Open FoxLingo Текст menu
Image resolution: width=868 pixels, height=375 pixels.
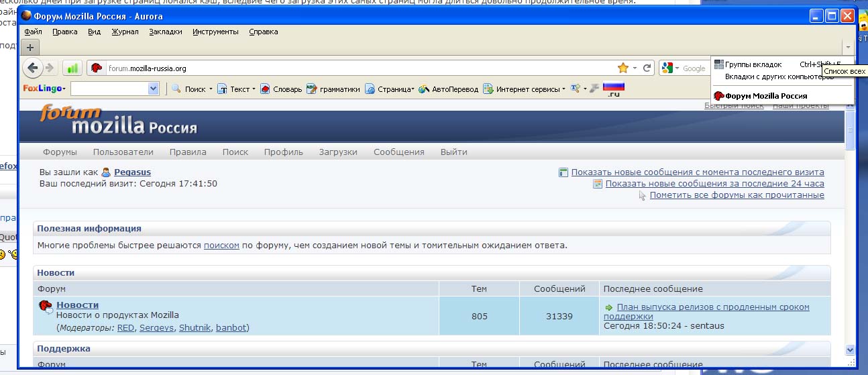pos(236,89)
